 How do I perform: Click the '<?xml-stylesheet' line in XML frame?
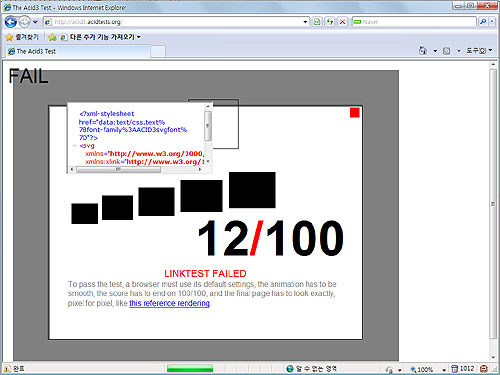(x=107, y=114)
